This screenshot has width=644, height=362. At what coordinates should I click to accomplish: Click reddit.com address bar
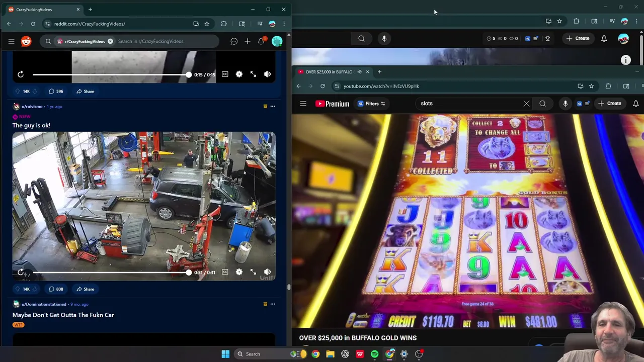121,24
